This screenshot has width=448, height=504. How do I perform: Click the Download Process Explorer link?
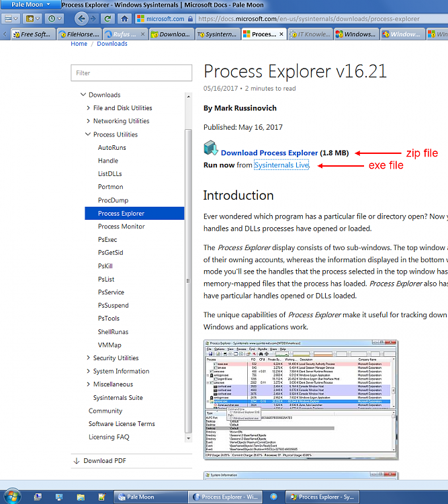click(269, 153)
